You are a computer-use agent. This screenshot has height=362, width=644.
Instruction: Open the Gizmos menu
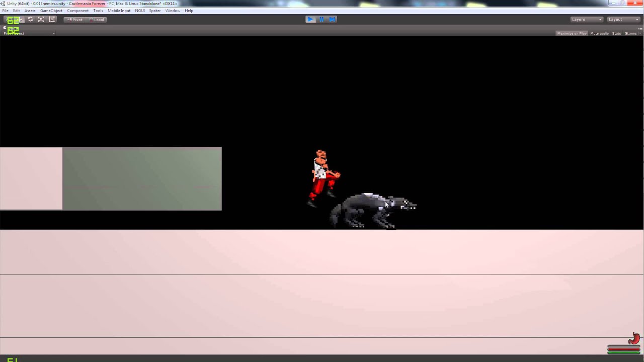(632, 33)
